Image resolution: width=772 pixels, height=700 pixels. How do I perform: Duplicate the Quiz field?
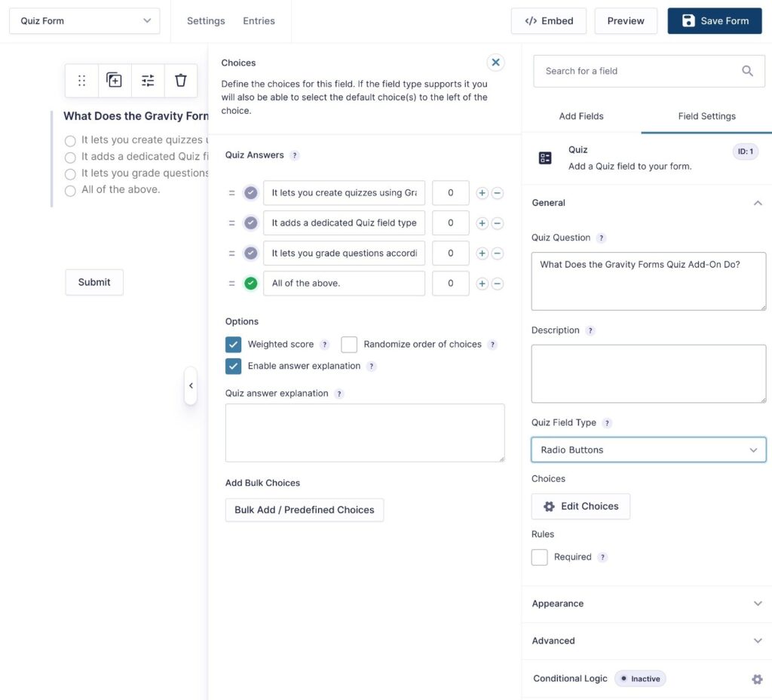coord(115,80)
